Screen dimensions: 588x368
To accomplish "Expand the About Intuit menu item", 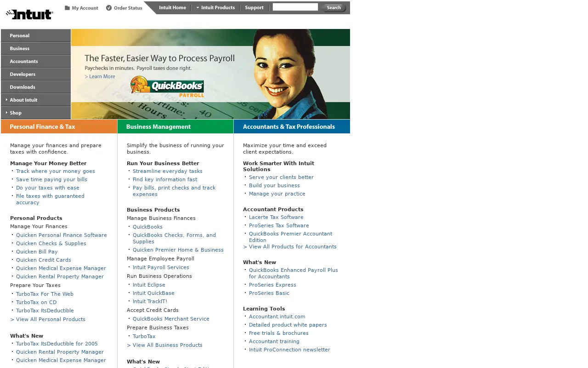I will tap(36, 100).
